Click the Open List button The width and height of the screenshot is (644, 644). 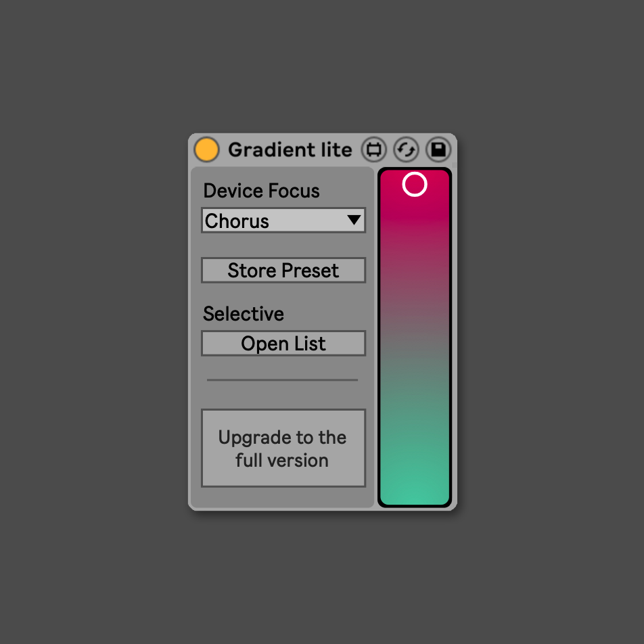tap(283, 344)
